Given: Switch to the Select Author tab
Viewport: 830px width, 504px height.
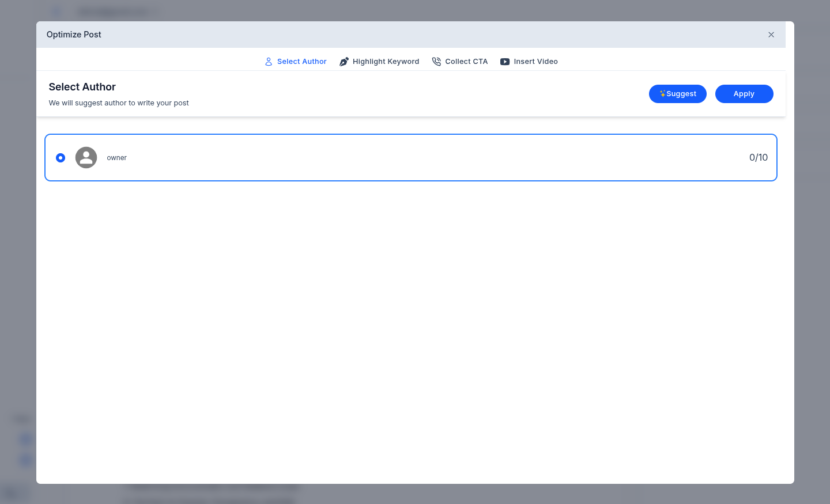Looking at the screenshot, I should click(x=301, y=62).
